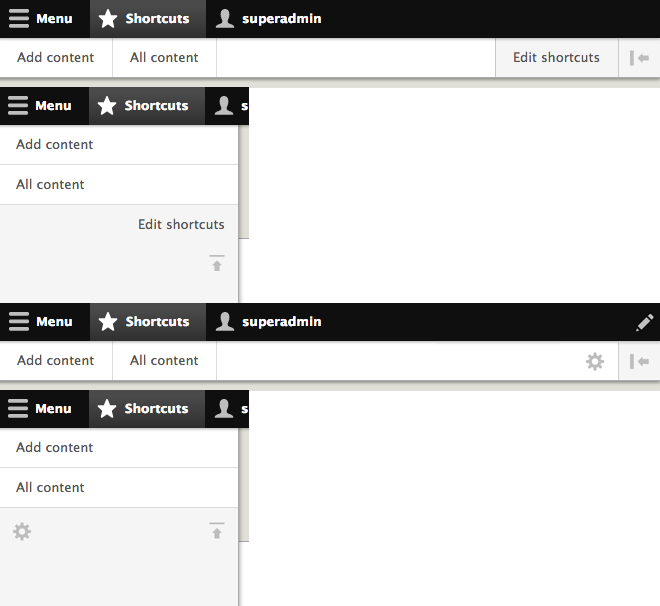
Task: Click the superadmin user icon in the toolbar without the pencil
Action: tap(226, 19)
